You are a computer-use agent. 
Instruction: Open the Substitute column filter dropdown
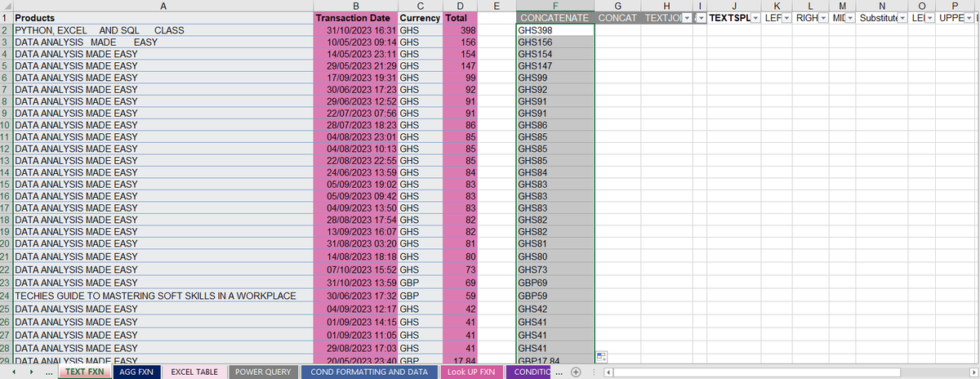point(902,18)
